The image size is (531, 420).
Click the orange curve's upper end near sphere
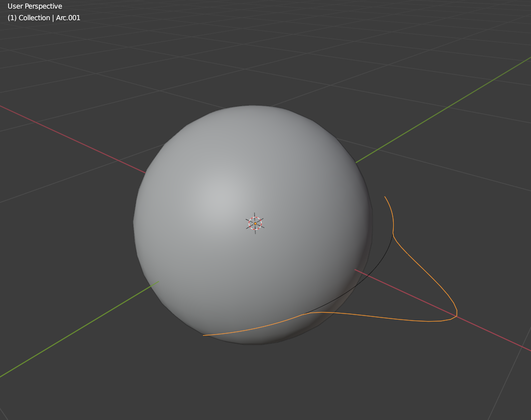(385, 197)
